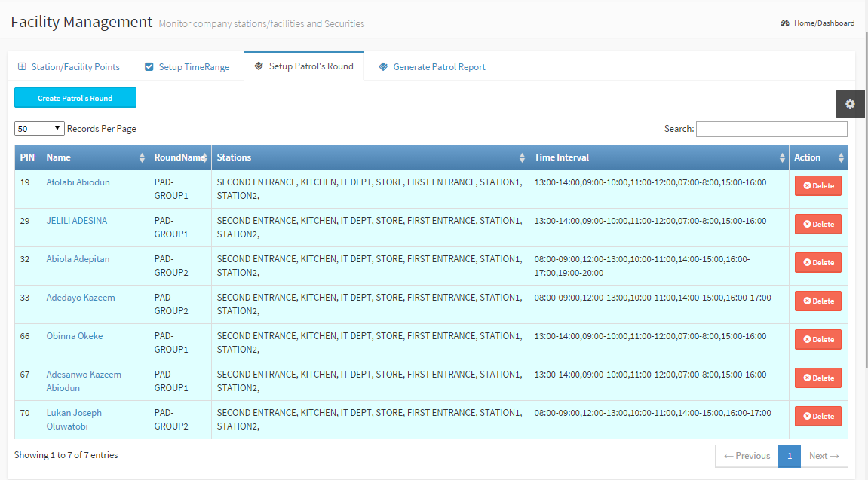Click the Station/Facility Points tab icon
The image size is (868, 480).
[22, 66]
